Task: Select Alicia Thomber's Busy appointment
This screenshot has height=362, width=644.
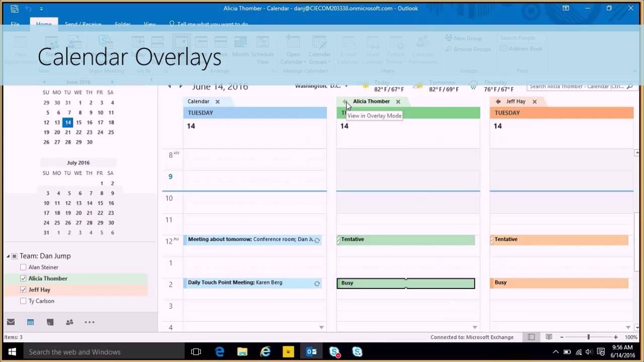Action: [406, 283]
